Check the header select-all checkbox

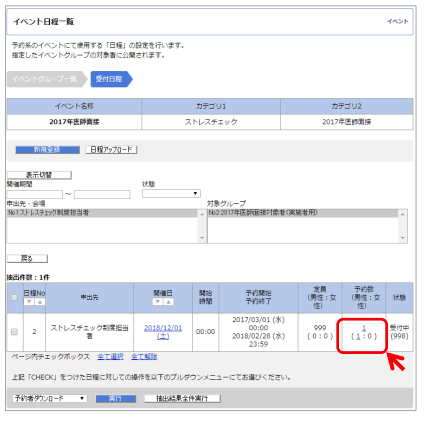coord(14,297)
